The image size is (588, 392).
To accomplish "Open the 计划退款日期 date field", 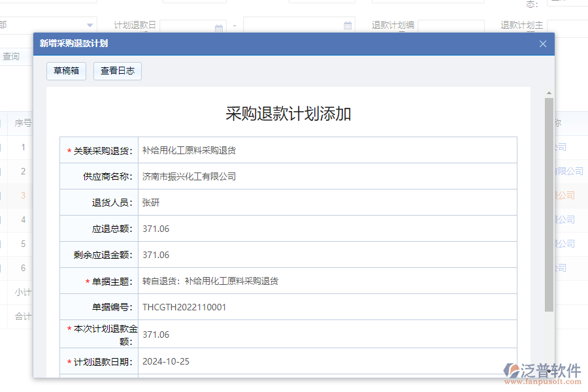I will tap(261, 361).
